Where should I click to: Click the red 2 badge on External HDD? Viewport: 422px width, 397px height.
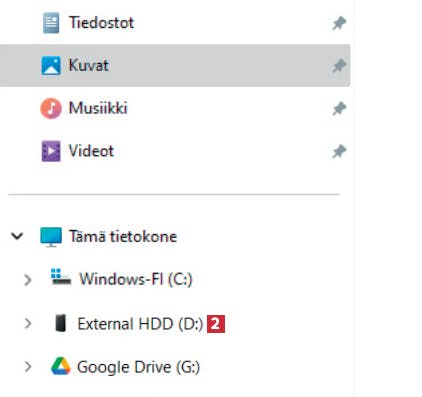(216, 324)
